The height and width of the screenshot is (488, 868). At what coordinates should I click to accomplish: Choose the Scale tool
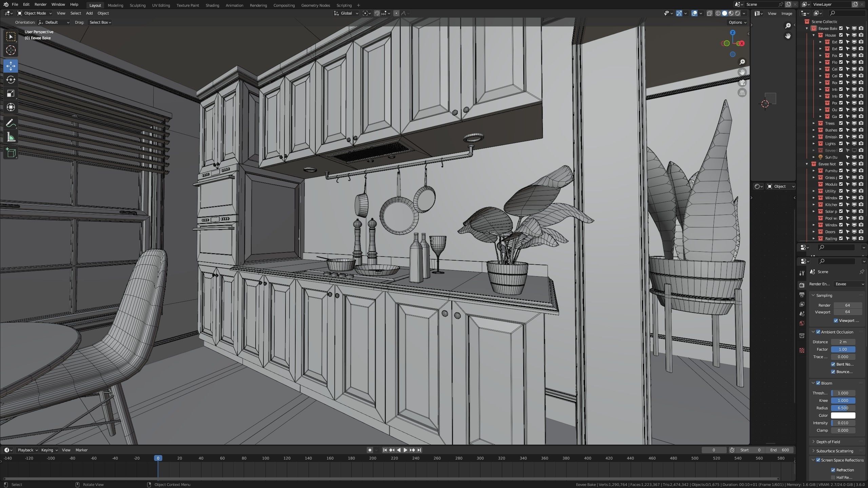click(11, 94)
